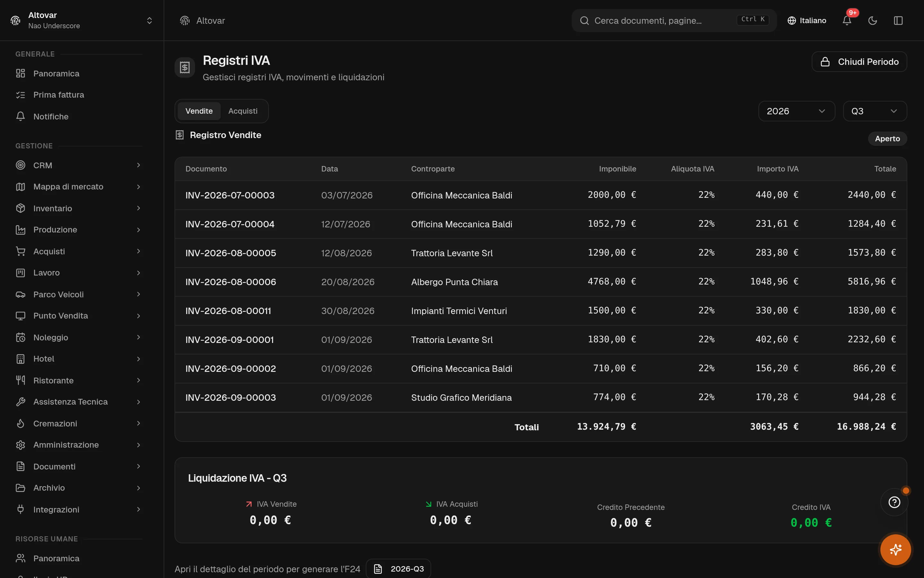This screenshot has width=924, height=578.
Task: Open the Altovar workspace switcher
Action: 82,20
